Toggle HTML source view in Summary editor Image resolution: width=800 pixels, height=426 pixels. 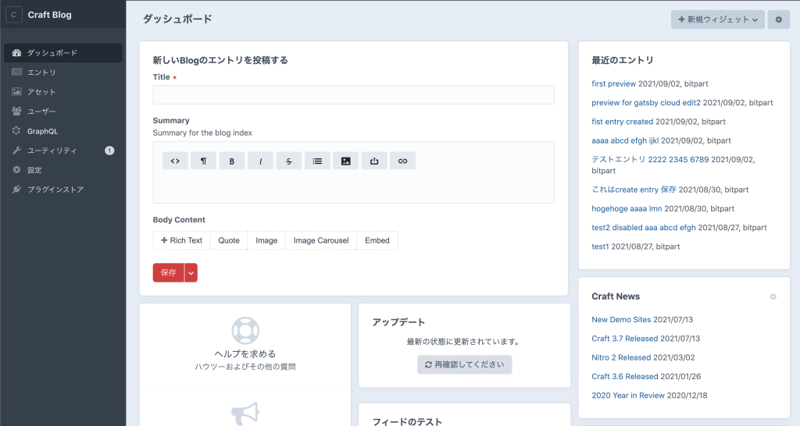pos(175,160)
